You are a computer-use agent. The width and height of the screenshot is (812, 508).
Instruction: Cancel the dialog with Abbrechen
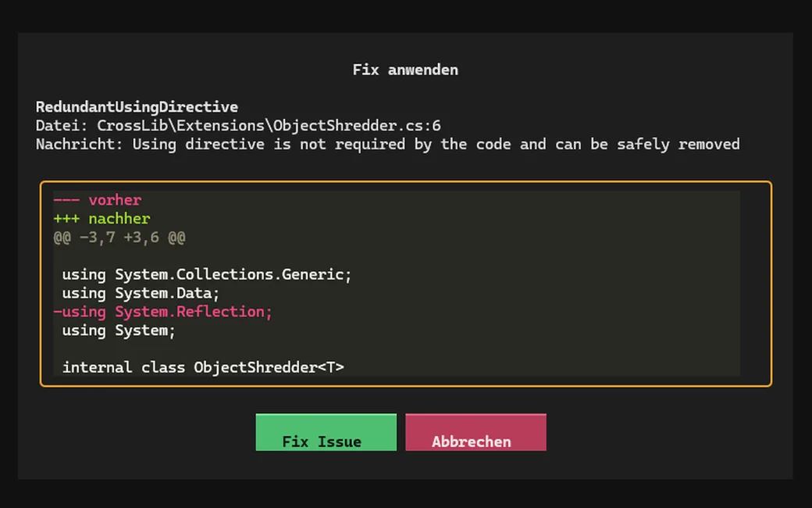(x=476, y=432)
